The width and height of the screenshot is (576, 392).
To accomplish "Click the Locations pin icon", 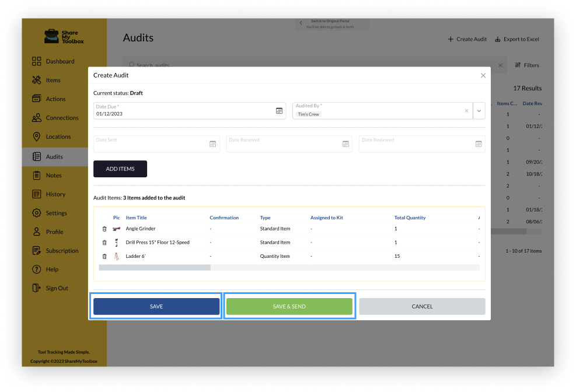I will [x=36, y=136].
